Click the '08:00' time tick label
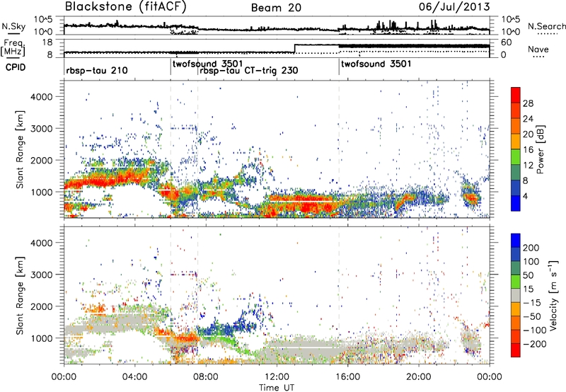 coord(206,377)
